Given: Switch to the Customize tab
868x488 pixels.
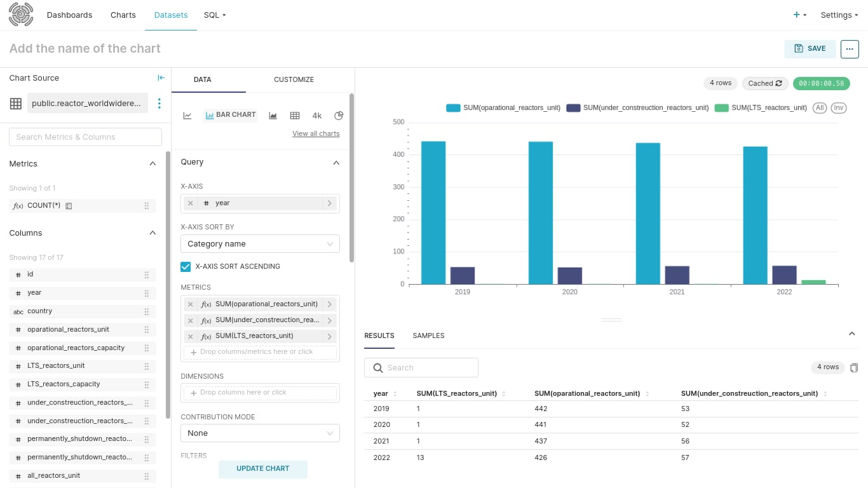Looking at the screenshot, I should (294, 80).
